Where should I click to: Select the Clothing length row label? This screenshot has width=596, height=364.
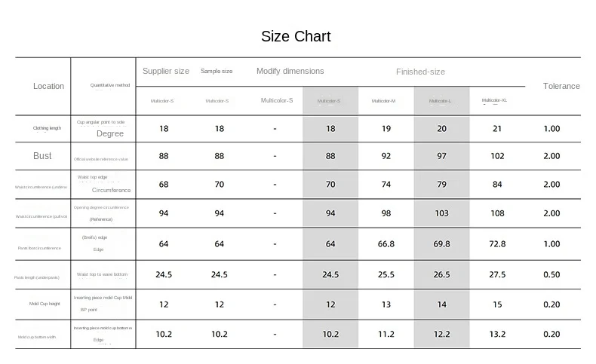pyautogui.click(x=47, y=128)
